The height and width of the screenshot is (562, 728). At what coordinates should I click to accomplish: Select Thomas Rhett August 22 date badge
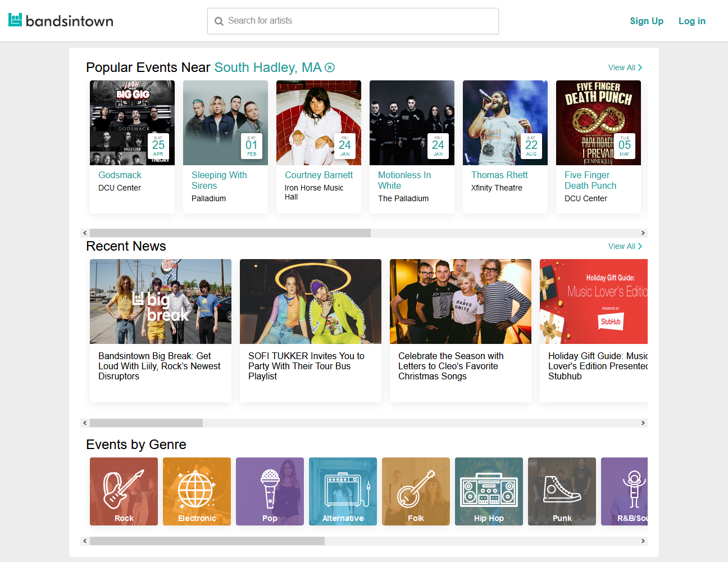(531, 146)
